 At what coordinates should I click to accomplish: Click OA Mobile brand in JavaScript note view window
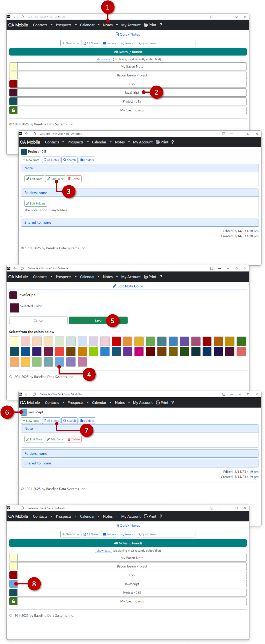tap(30, 403)
